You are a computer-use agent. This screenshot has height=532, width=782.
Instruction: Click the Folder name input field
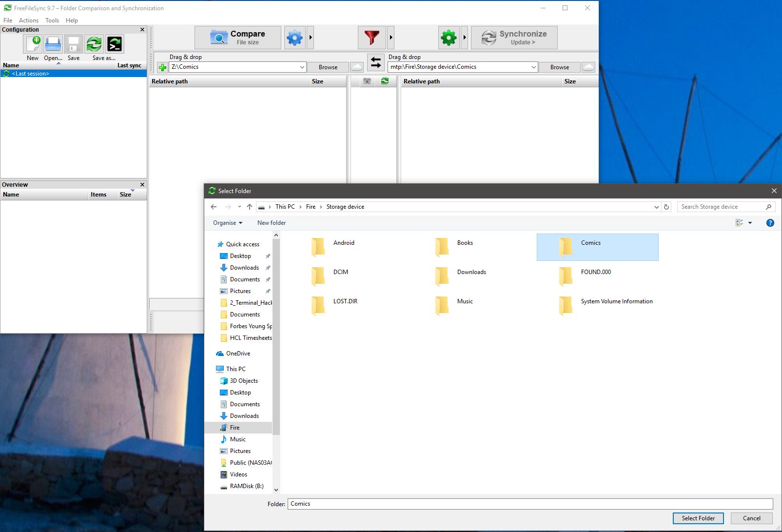click(x=530, y=504)
